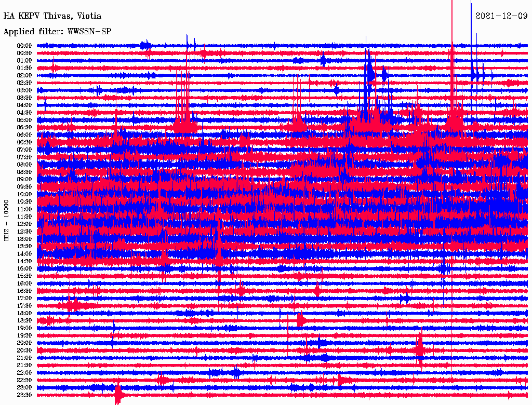This screenshot has height=405, width=532.
Task: Select the 15:30 time label
Action: coord(24,276)
